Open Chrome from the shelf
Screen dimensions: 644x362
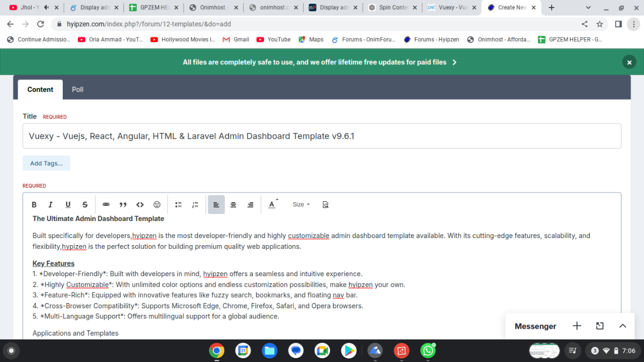pos(216,351)
